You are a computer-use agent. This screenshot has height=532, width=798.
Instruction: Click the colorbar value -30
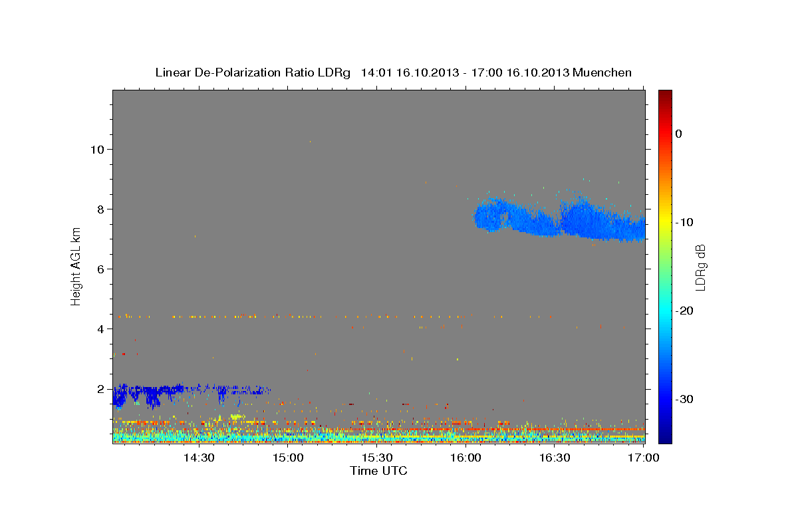(x=685, y=399)
